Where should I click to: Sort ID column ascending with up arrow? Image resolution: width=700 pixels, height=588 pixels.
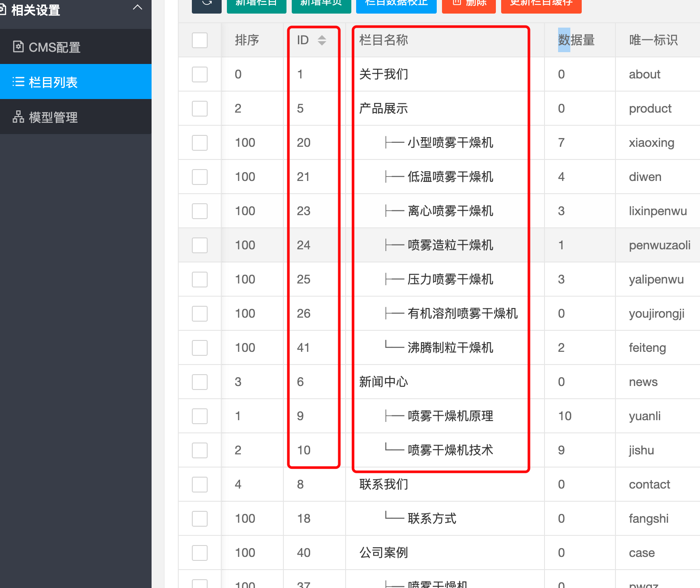click(x=322, y=37)
